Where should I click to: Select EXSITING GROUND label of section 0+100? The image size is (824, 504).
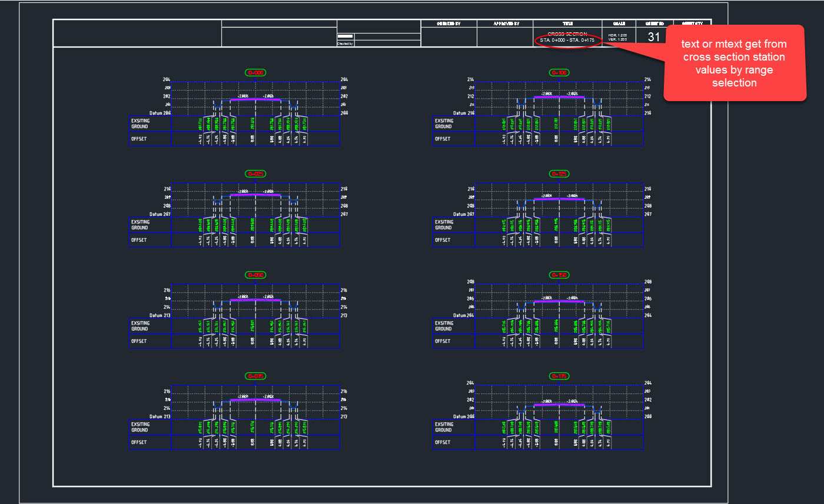pyautogui.click(x=444, y=124)
